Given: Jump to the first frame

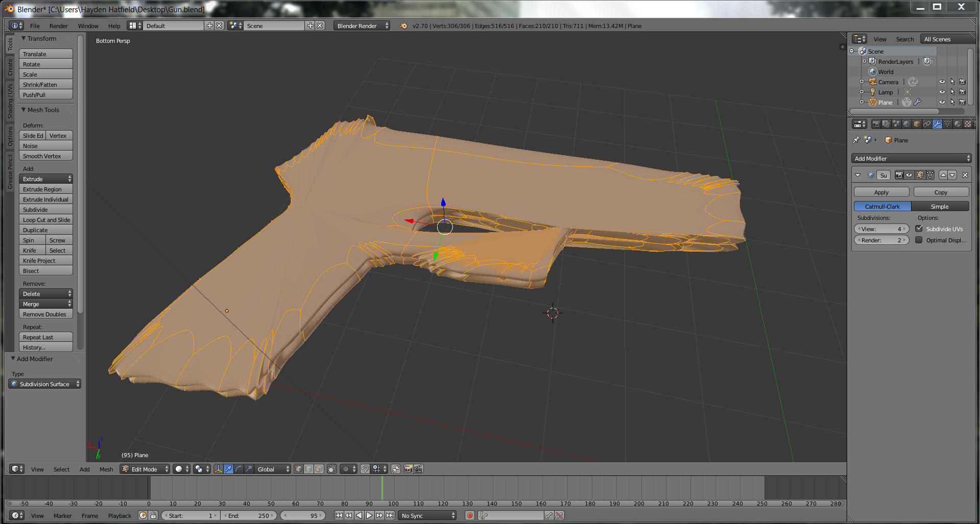Looking at the screenshot, I should coord(339,515).
